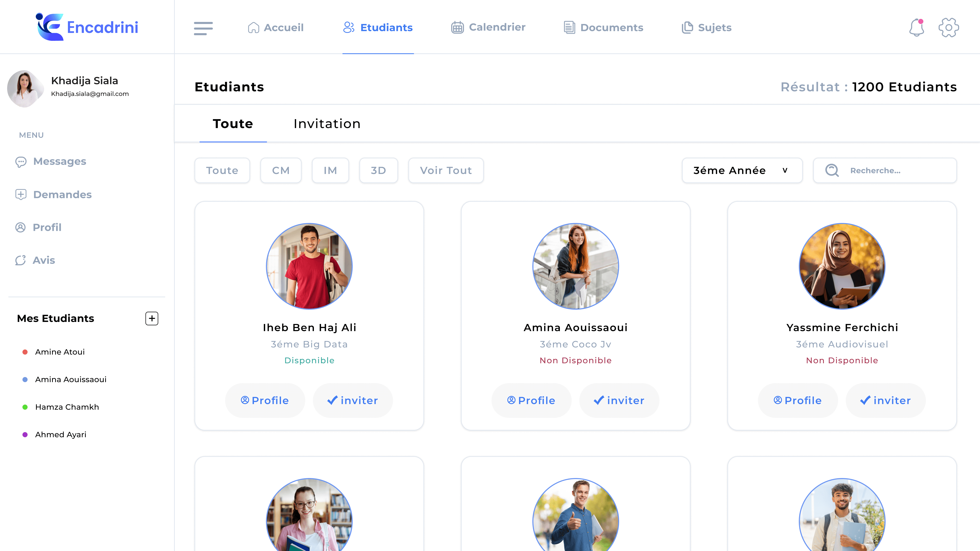This screenshot has height=551, width=980.
Task: Add a student with the plus icon
Action: (152, 318)
